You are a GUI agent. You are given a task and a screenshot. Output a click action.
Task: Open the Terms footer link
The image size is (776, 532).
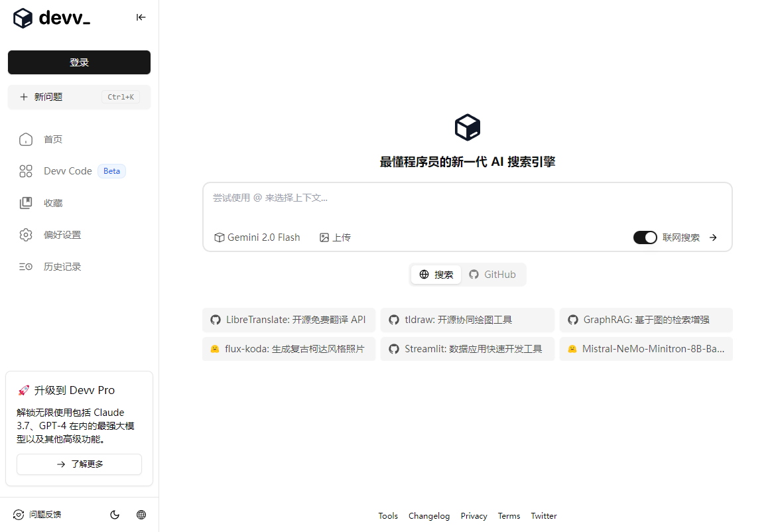tap(509, 515)
